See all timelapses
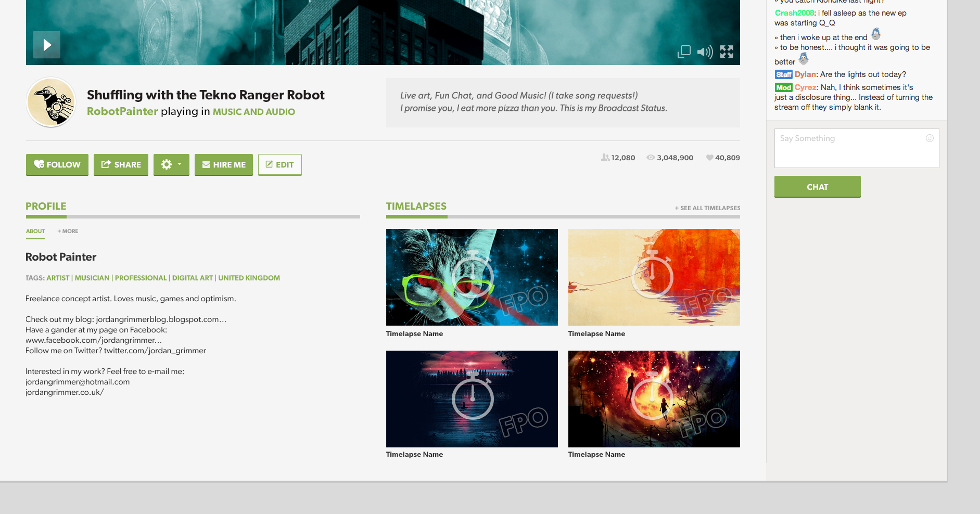Screen dimensions: 980x514 [x=707, y=208]
